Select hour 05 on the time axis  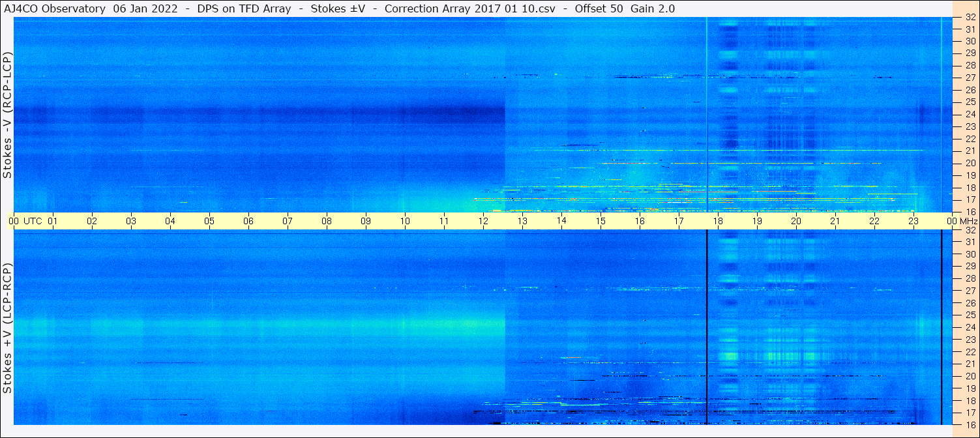pyautogui.click(x=209, y=221)
